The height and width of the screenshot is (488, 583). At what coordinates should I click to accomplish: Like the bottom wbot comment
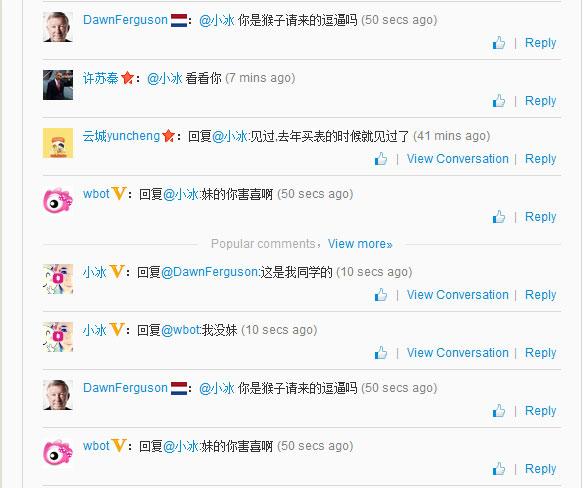pos(499,469)
